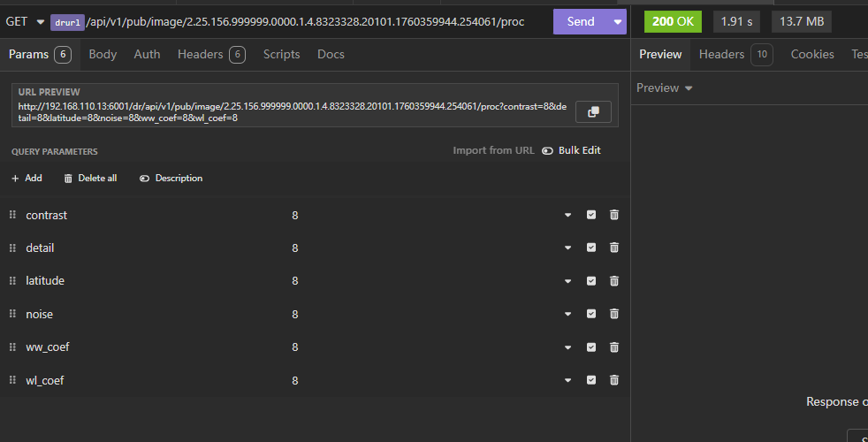Uncheck the contrast parameter checkbox
The width and height of the screenshot is (868, 442).
(x=591, y=215)
